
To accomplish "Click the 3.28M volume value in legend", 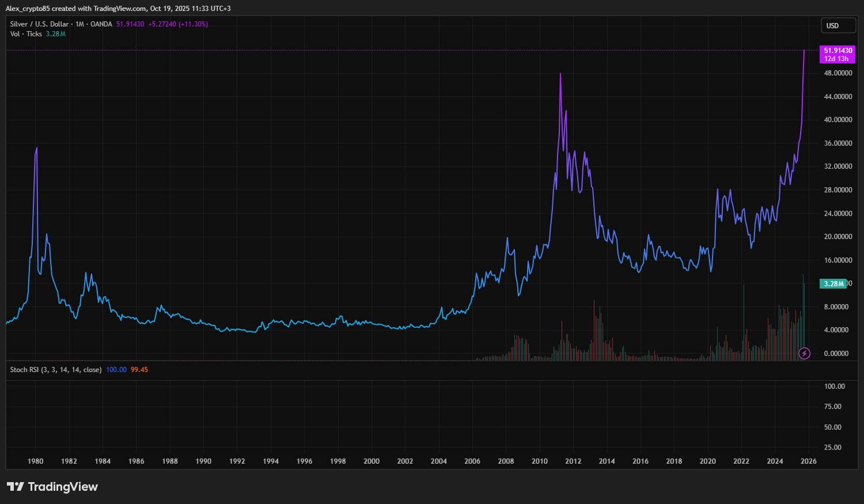I will pyautogui.click(x=56, y=34).
